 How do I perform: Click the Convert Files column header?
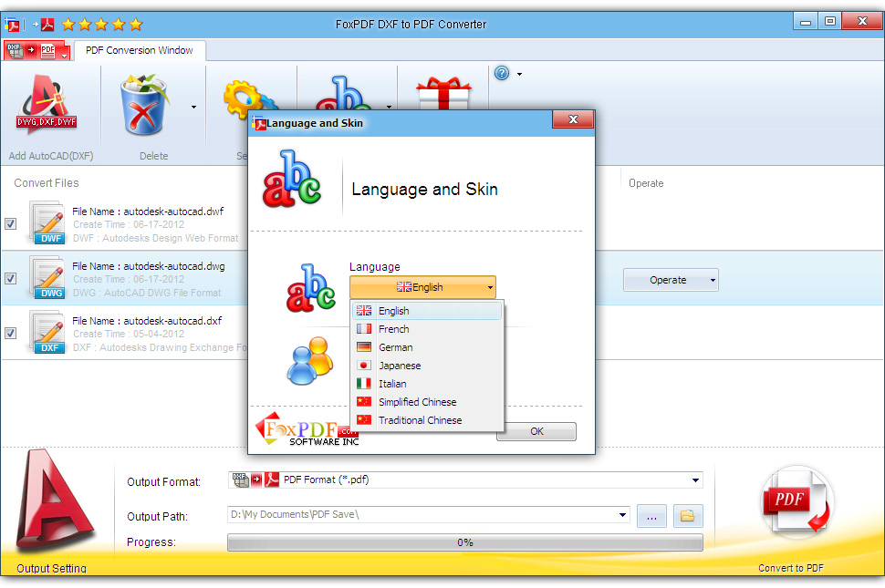pos(47,183)
